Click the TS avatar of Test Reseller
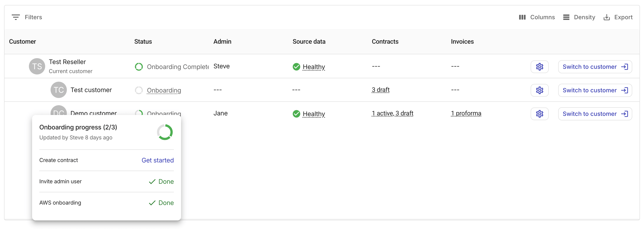The height and width of the screenshot is (229, 644). (x=37, y=66)
